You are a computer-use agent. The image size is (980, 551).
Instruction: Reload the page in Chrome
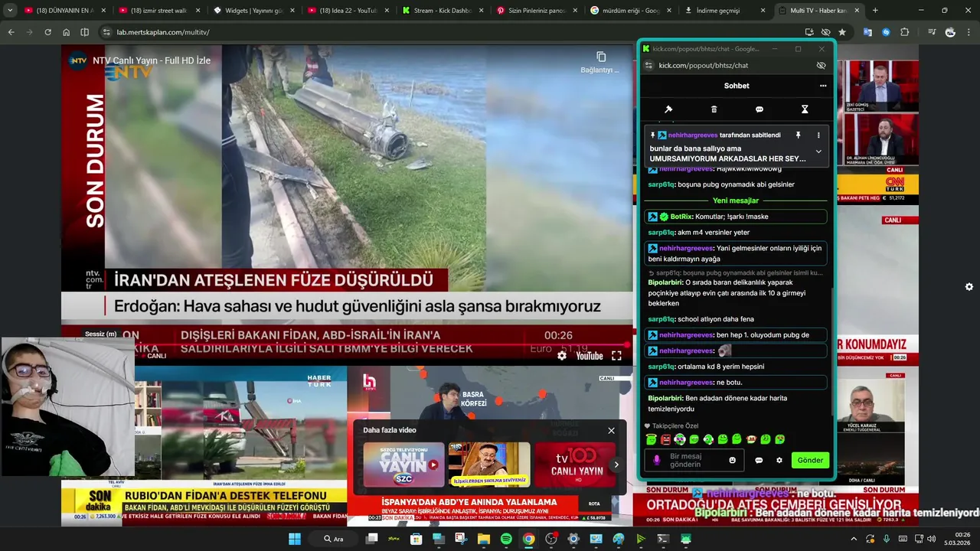click(x=47, y=32)
